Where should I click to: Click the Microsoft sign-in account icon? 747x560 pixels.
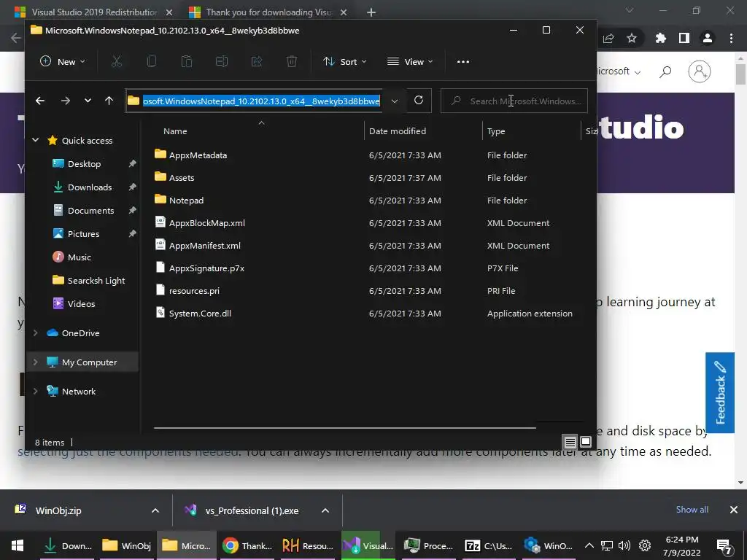(700, 71)
